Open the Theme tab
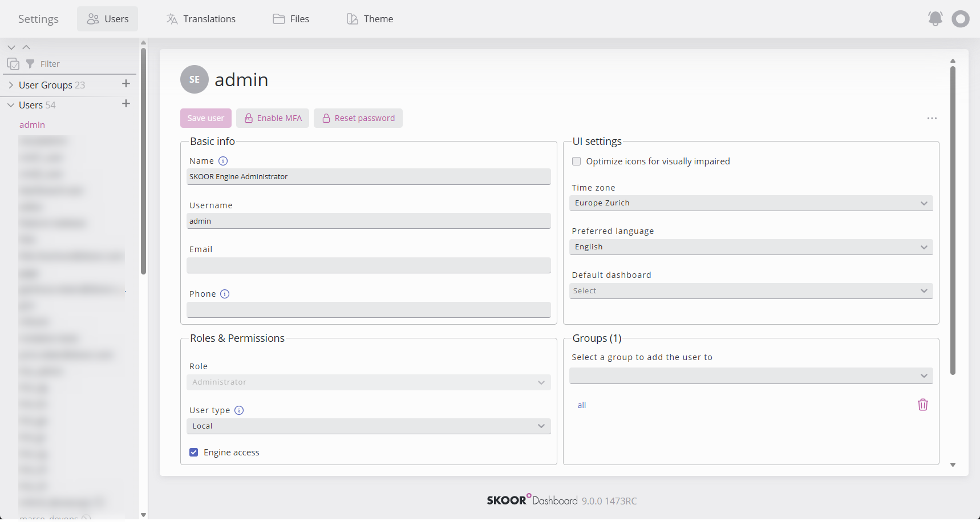980x525 pixels. coord(370,19)
